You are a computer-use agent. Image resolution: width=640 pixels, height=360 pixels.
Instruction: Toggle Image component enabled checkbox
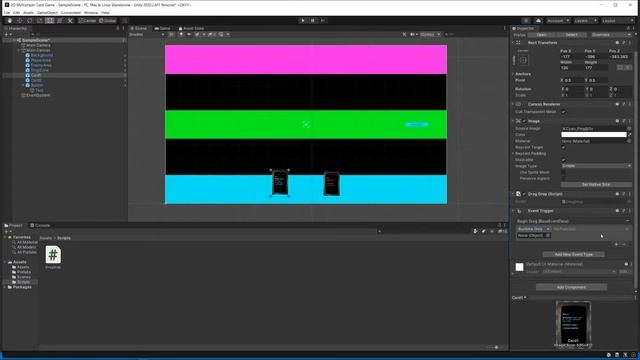tap(524, 121)
